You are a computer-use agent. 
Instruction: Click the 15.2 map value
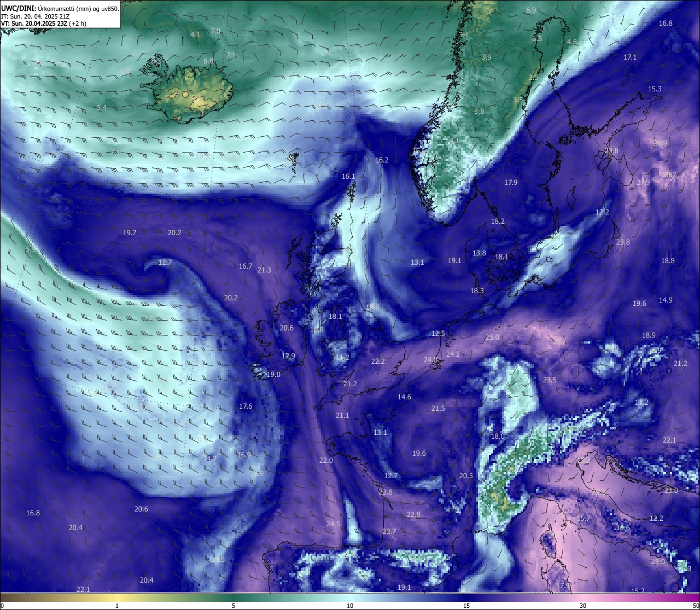click(638, 591)
